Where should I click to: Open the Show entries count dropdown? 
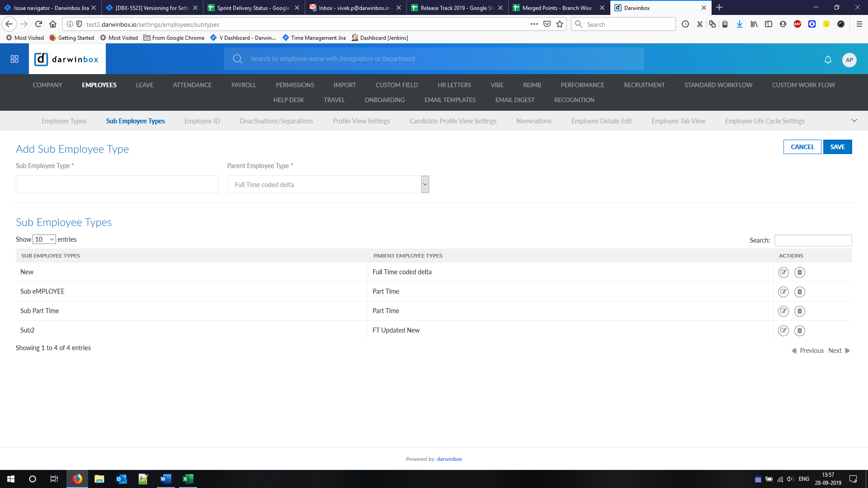(44, 239)
